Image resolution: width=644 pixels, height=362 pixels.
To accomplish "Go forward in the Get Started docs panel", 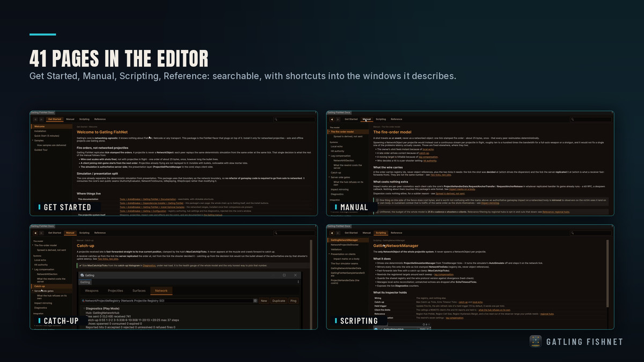I will tap(41, 120).
